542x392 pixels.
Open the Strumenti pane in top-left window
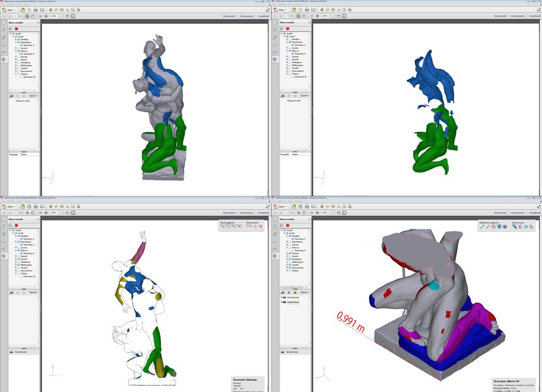pyautogui.click(x=229, y=16)
